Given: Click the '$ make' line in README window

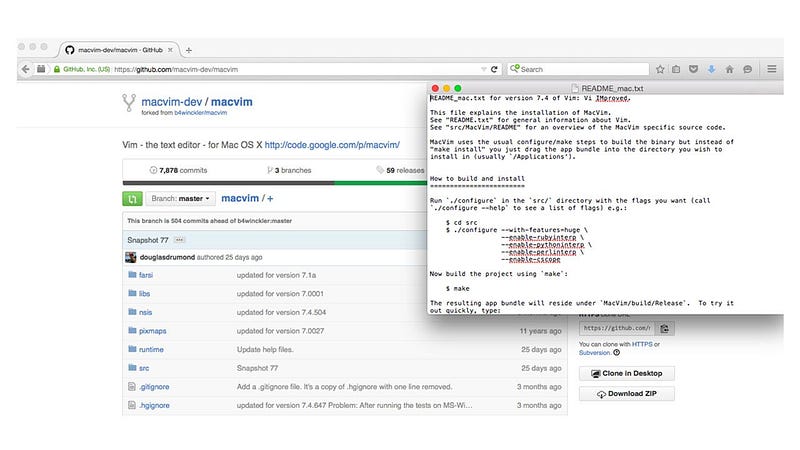Looking at the screenshot, I should pos(458,288).
